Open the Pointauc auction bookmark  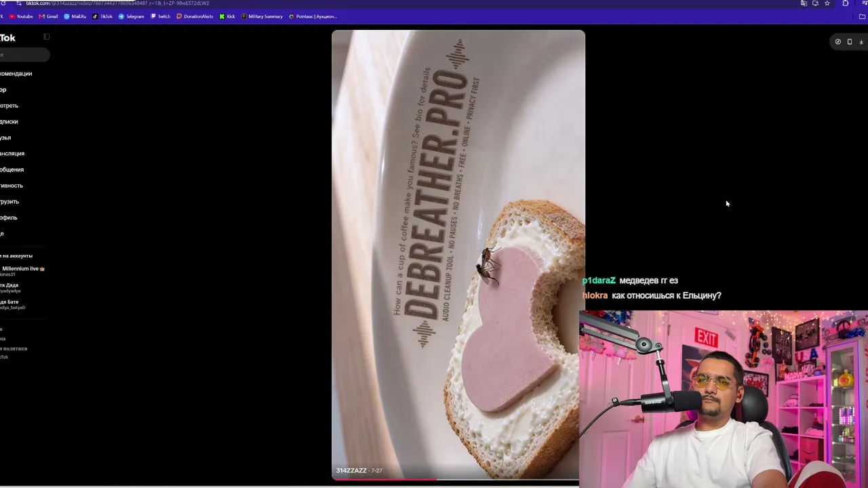[x=313, y=16]
